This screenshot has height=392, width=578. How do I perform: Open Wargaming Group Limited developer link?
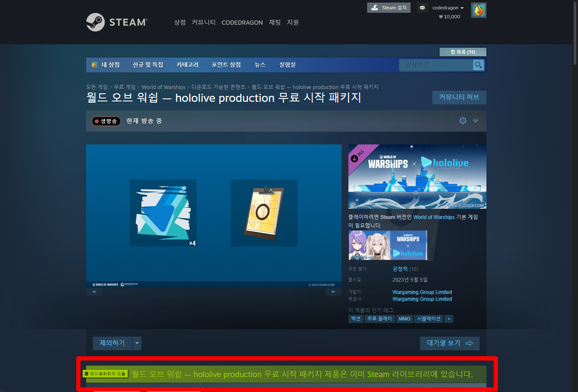click(x=422, y=292)
